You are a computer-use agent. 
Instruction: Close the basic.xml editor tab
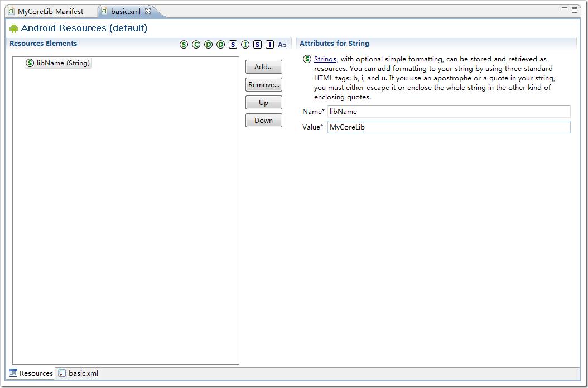(148, 11)
